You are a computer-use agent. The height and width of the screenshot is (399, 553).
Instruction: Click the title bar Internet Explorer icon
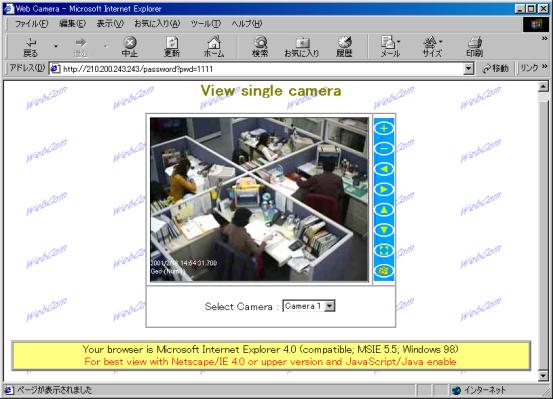pyautogui.click(x=8, y=8)
